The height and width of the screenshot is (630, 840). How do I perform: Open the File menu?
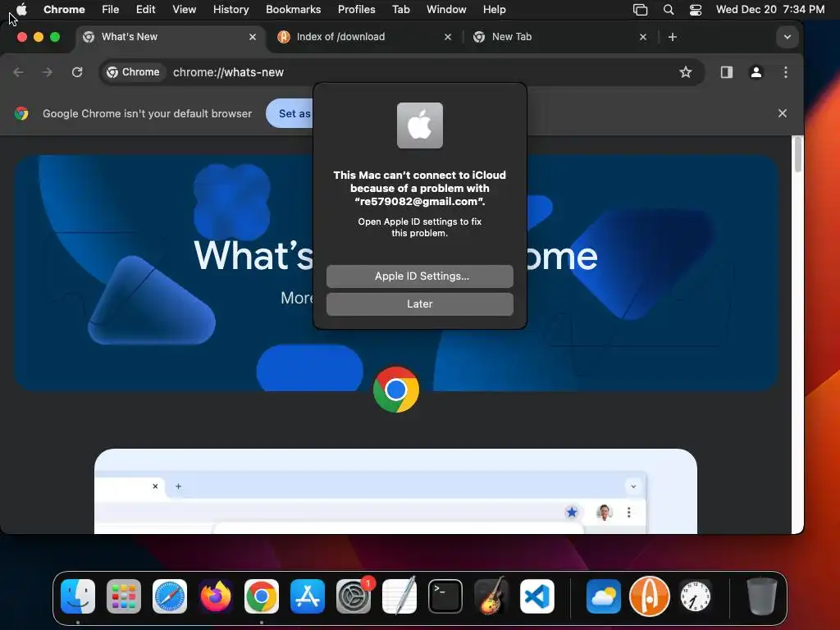point(111,10)
